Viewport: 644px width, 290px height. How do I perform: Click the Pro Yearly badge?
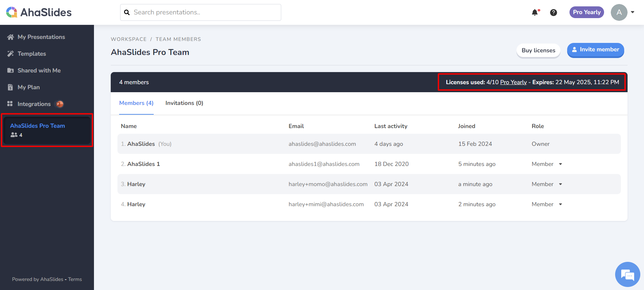click(587, 12)
